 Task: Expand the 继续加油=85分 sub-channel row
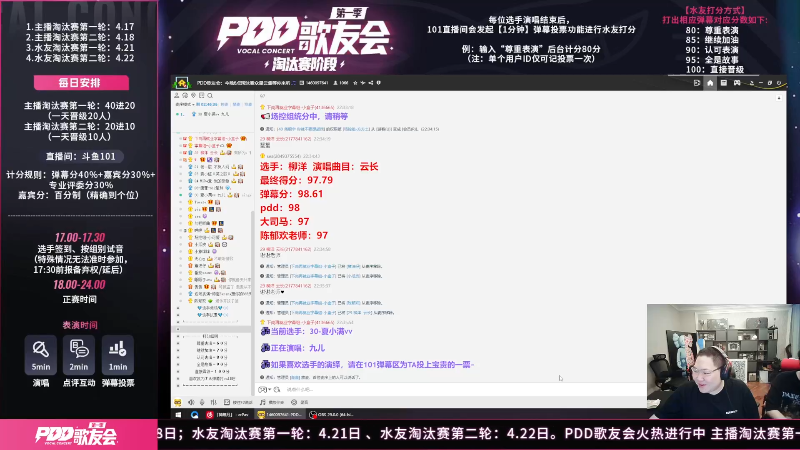179,351
